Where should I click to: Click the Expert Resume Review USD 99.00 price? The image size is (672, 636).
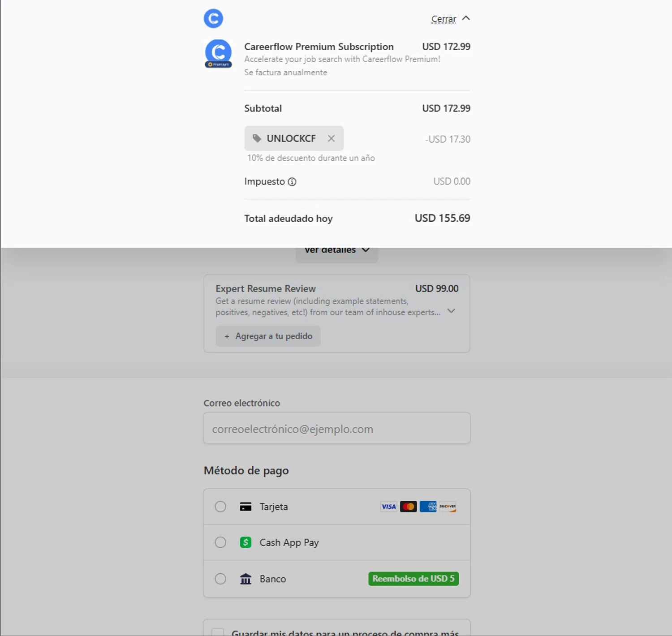[437, 289]
